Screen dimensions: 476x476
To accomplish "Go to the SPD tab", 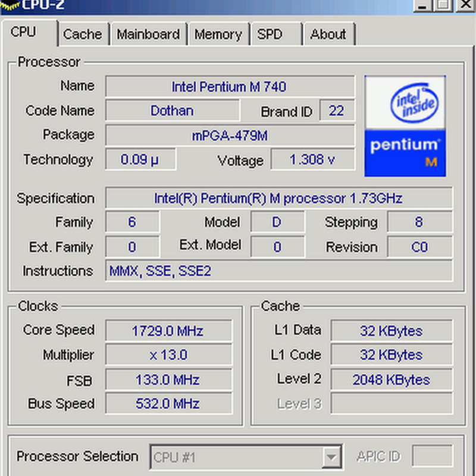I will [x=277, y=34].
